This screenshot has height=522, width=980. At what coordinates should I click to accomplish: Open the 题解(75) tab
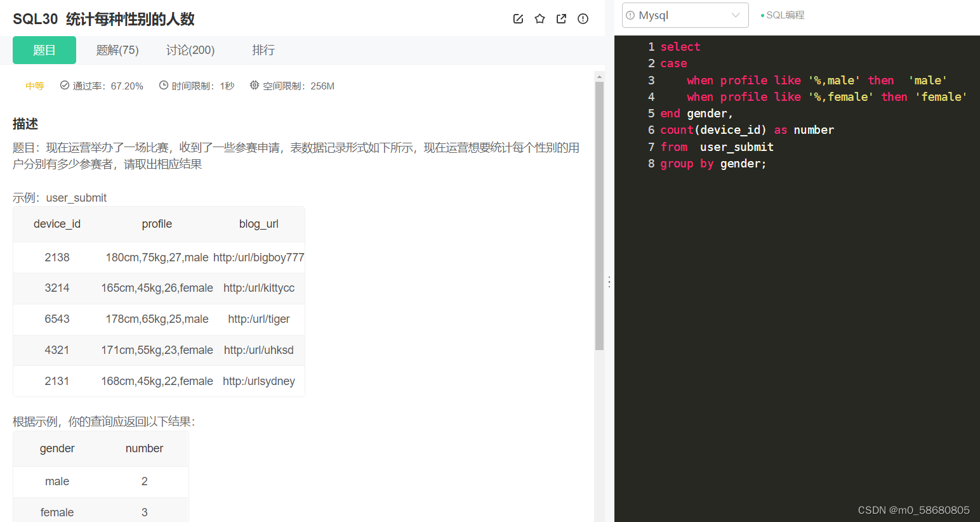pos(117,50)
